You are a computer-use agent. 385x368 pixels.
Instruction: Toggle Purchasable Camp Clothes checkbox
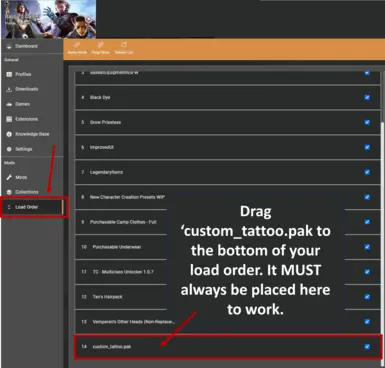(x=367, y=222)
